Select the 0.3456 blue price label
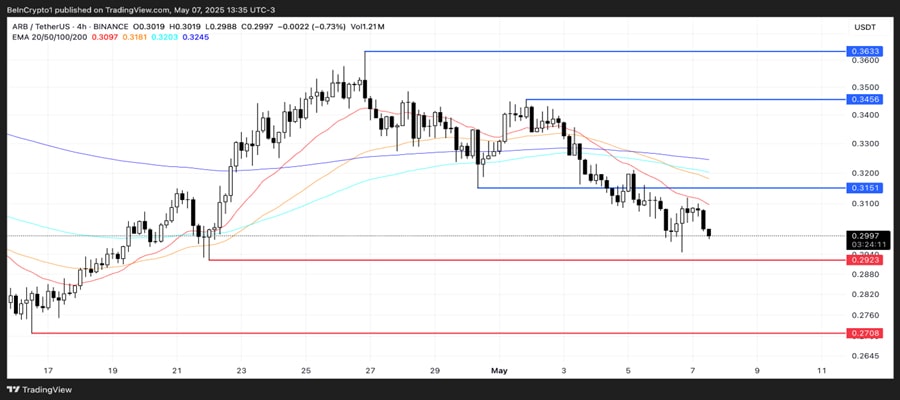Viewport: 900px width, 400px height. [865, 99]
